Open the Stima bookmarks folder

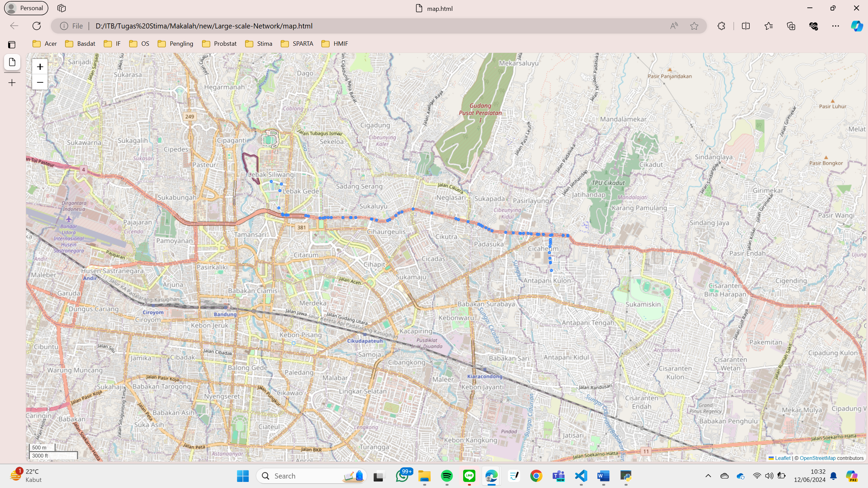point(259,44)
